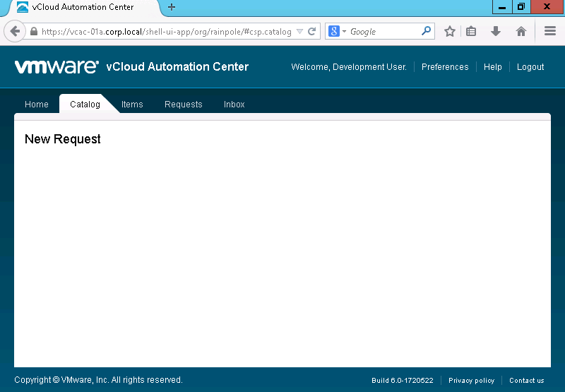Switch to the Items tab

[132, 104]
